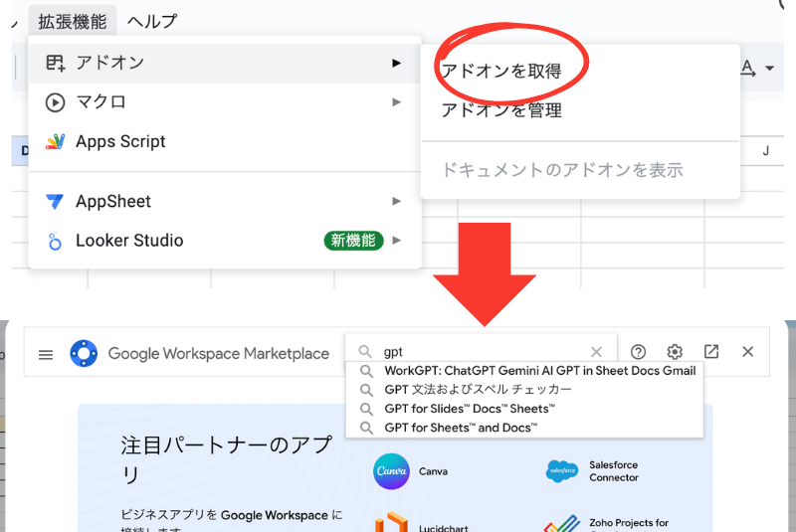The height and width of the screenshot is (532, 796).
Task: Select column J header
Action: pos(765,150)
